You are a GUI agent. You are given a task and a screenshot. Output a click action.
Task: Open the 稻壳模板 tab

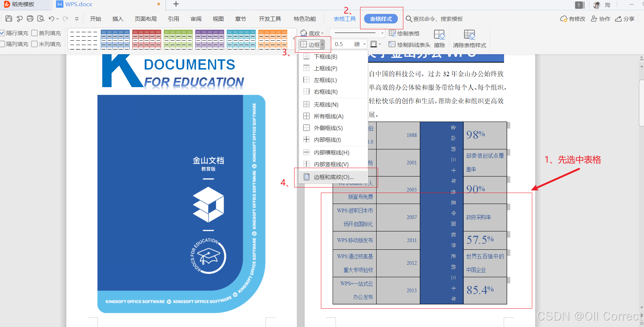point(25,4)
